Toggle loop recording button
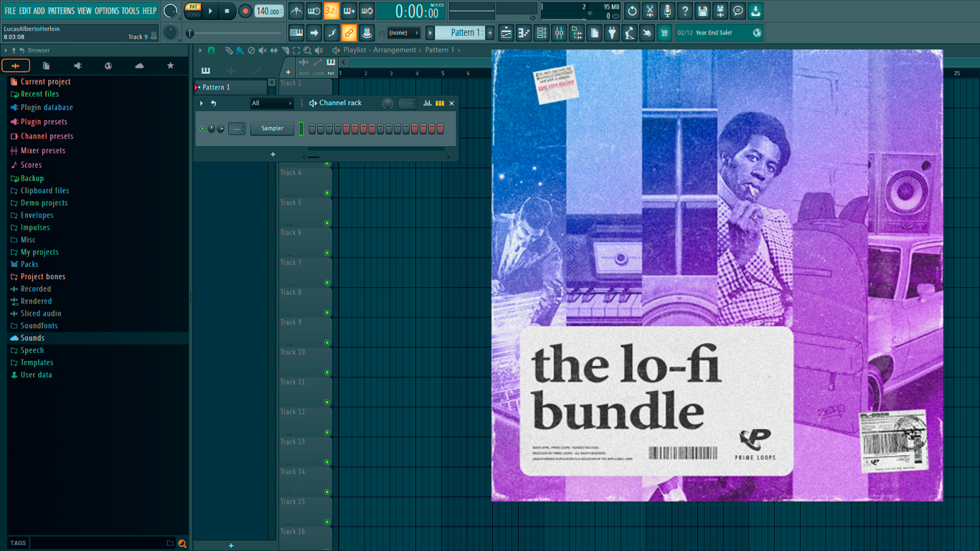Image resolution: width=980 pixels, height=551 pixels. tap(367, 11)
